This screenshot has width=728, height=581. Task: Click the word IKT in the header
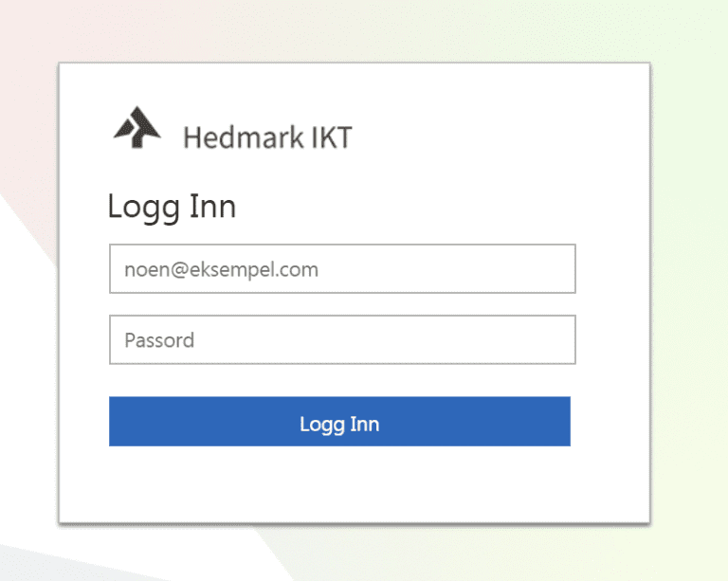pyautogui.click(x=331, y=138)
